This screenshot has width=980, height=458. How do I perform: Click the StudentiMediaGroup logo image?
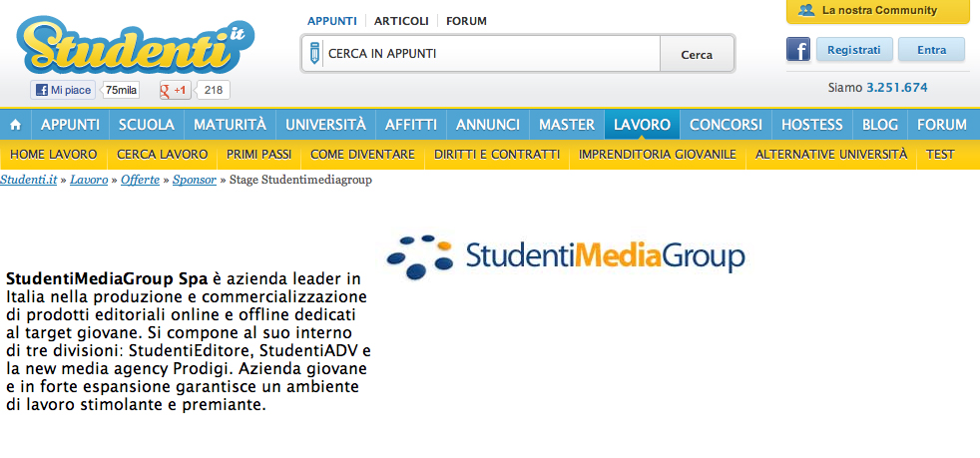point(566,256)
